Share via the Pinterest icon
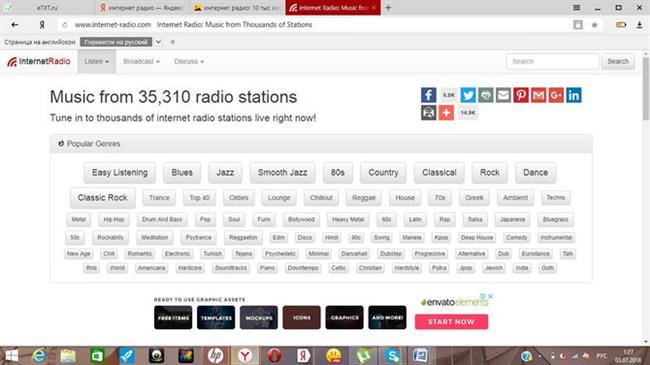Image resolution: width=650 pixels, height=365 pixels. pyautogui.click(x=521, y=95)
